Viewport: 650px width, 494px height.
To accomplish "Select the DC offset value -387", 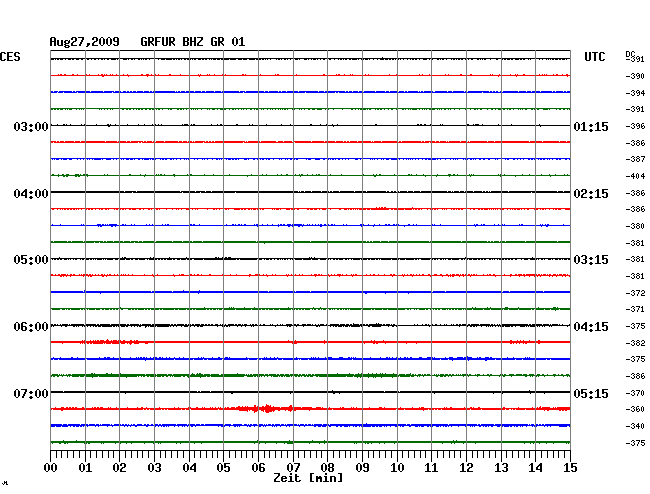I will click(635, 159).
